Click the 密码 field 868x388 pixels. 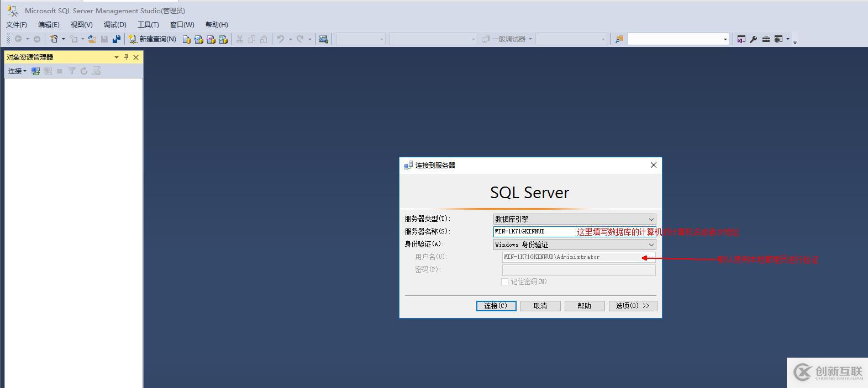578,270
